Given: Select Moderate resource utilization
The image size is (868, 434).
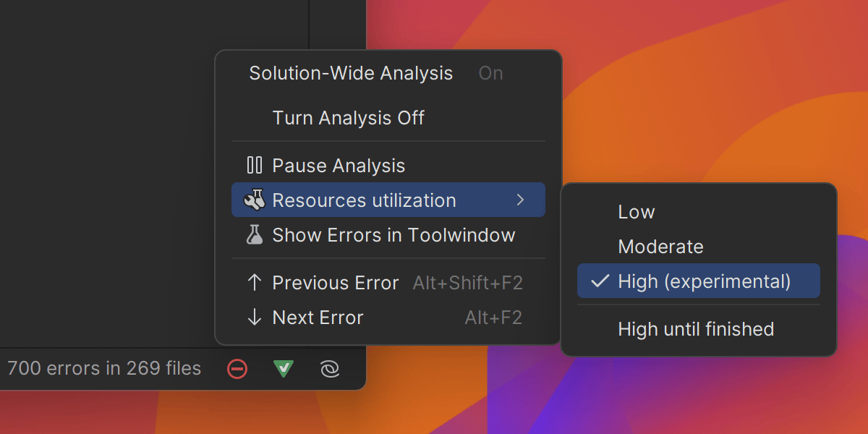Looking at the screenshot, I should [x=660, y=247].
